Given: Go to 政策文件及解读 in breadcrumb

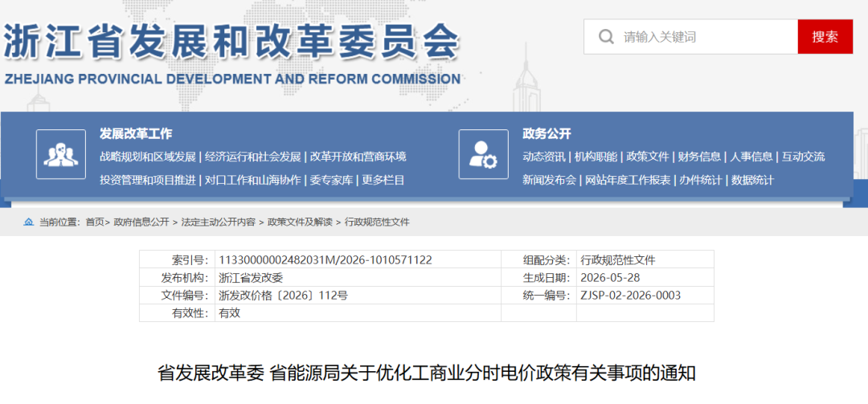Looking at the screenshot, I should coord(300,222).
